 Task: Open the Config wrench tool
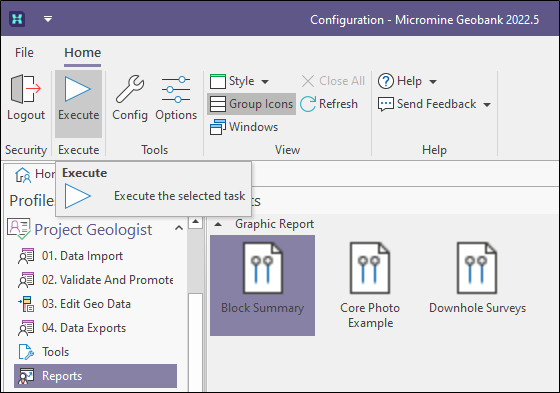point(130,89)
